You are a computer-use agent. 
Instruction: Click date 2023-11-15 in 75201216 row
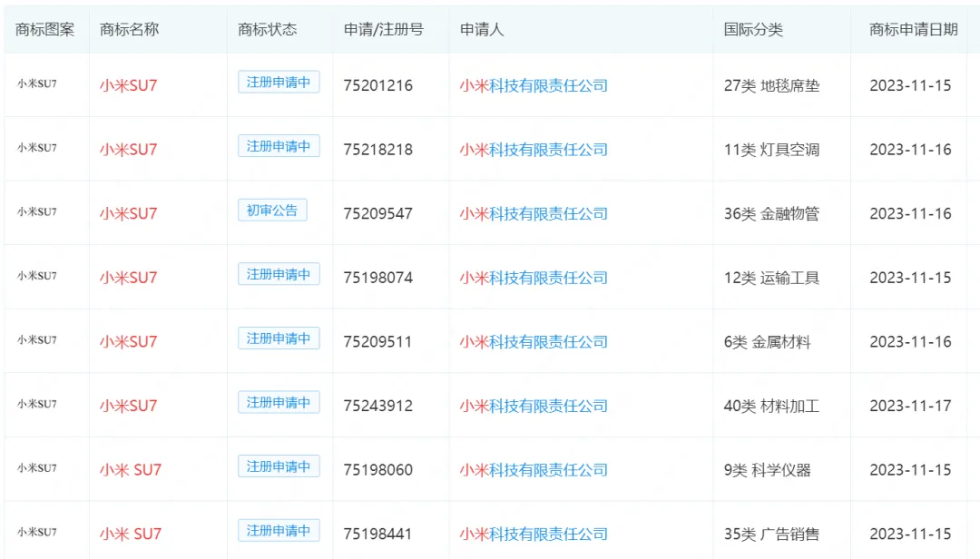911,85
